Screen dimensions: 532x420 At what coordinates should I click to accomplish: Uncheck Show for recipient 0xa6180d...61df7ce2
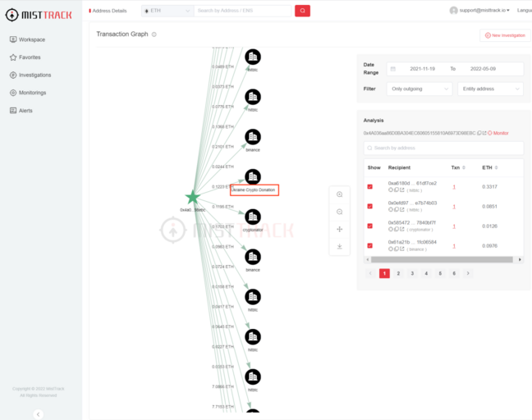pyautogui.click(x=369, y=186)
